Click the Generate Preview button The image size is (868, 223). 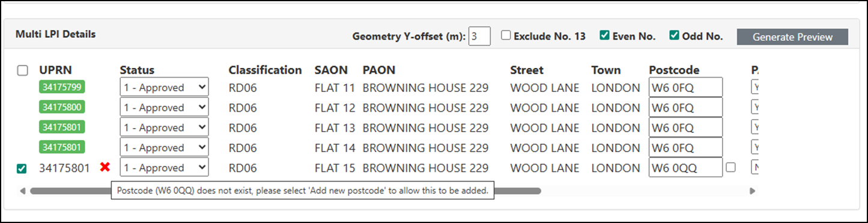click(x=792, y=37)
